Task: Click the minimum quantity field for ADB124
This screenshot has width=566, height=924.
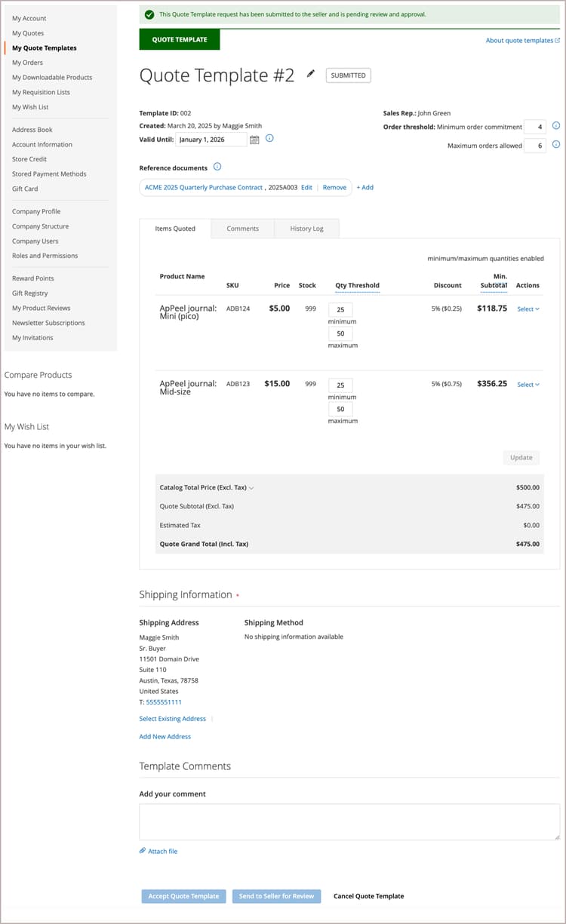Action: point(340,310)
